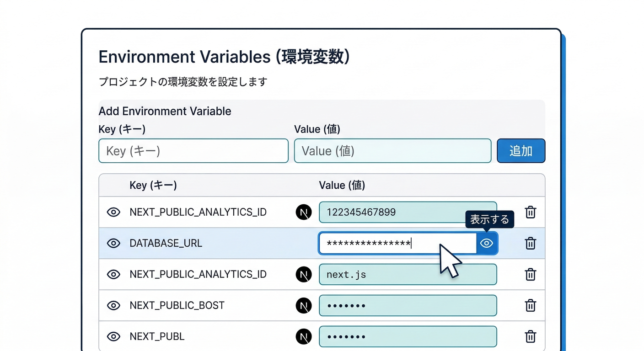Click Next.js logo beside the next.js value
The image size is (644, 351).
click(304, 274)
